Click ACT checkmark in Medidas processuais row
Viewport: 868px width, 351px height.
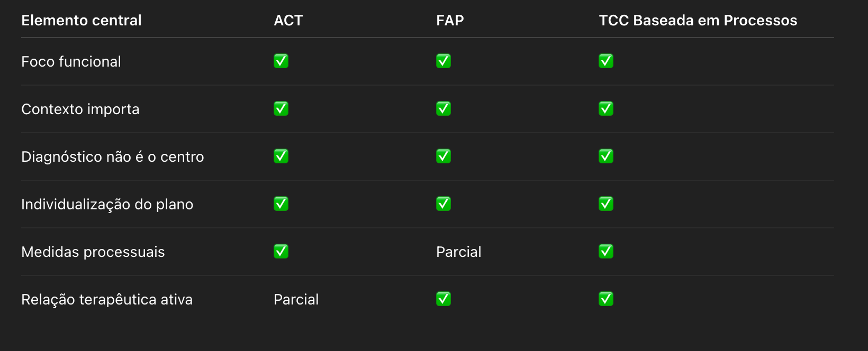[x=281, y=252]
